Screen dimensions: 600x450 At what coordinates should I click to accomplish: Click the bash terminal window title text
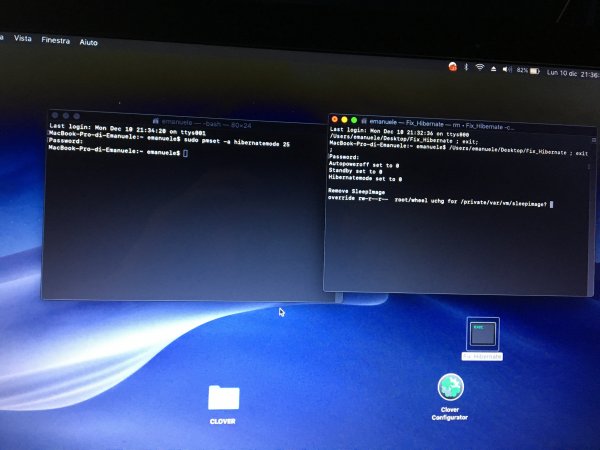[206, 123]
